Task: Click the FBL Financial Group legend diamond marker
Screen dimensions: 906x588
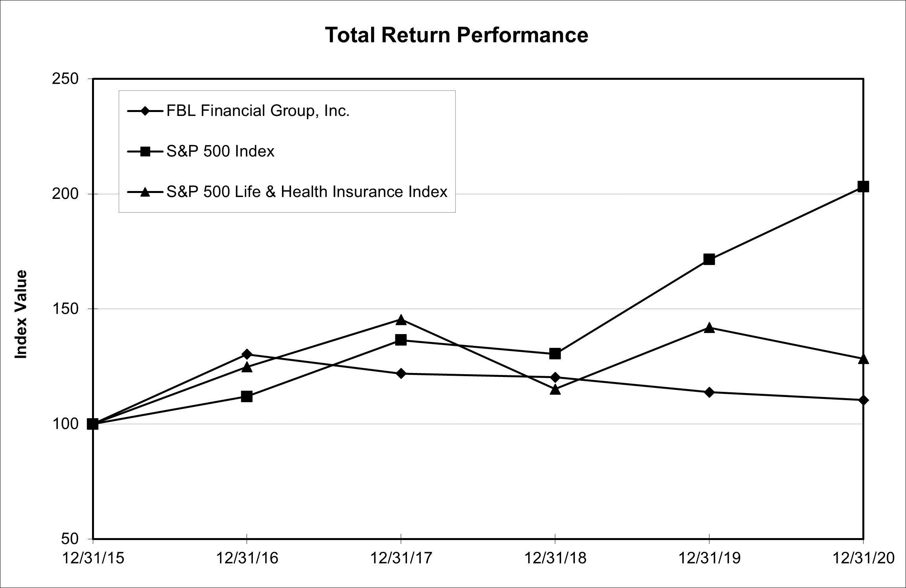Action: (145, 111)
